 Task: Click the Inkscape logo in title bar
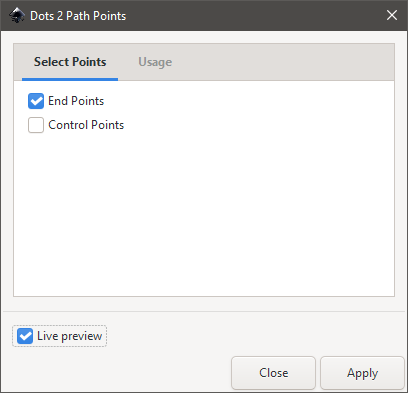click(x=17, y=15)
